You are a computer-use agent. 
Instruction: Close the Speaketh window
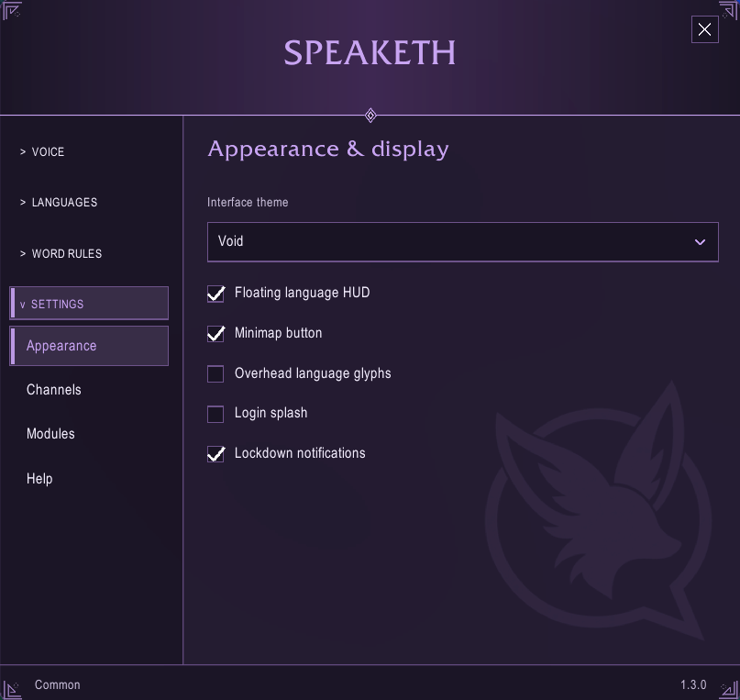point(704,29)
